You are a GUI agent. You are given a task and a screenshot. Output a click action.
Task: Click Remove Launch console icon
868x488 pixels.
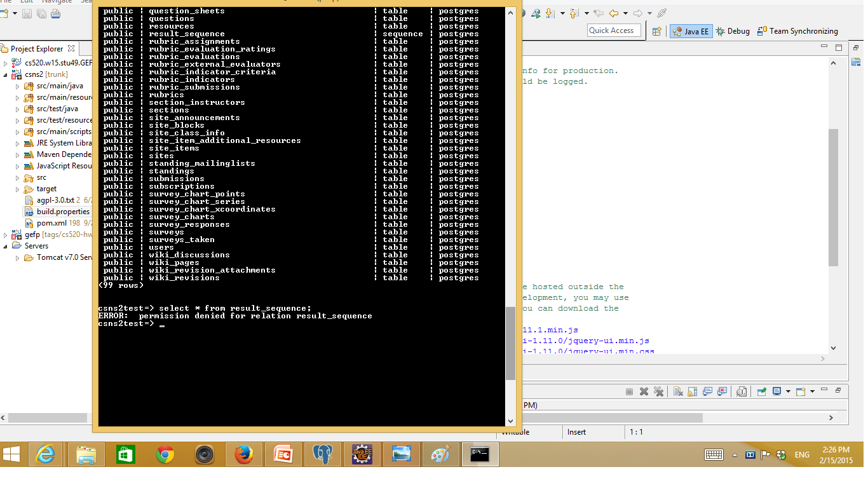click(644, 391)
